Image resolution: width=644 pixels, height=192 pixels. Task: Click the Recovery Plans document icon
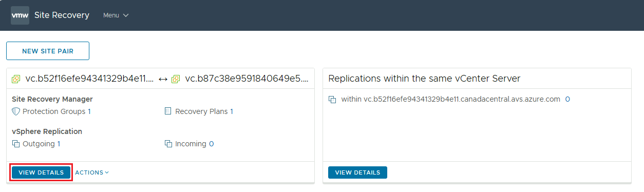168,111
